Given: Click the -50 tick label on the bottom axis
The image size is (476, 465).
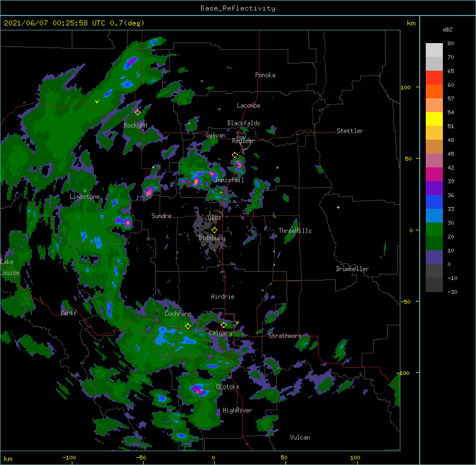Looking at the screenshot, I should coord(141,457).
